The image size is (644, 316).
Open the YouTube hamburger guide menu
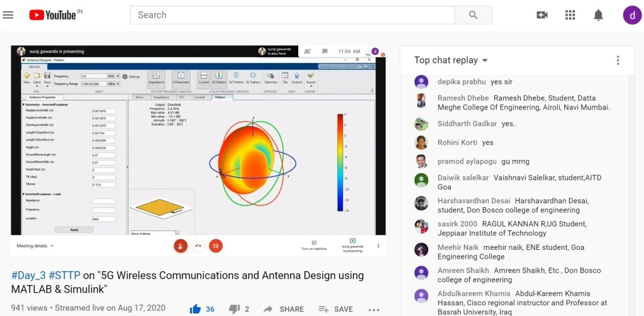(x=8, y=15)
